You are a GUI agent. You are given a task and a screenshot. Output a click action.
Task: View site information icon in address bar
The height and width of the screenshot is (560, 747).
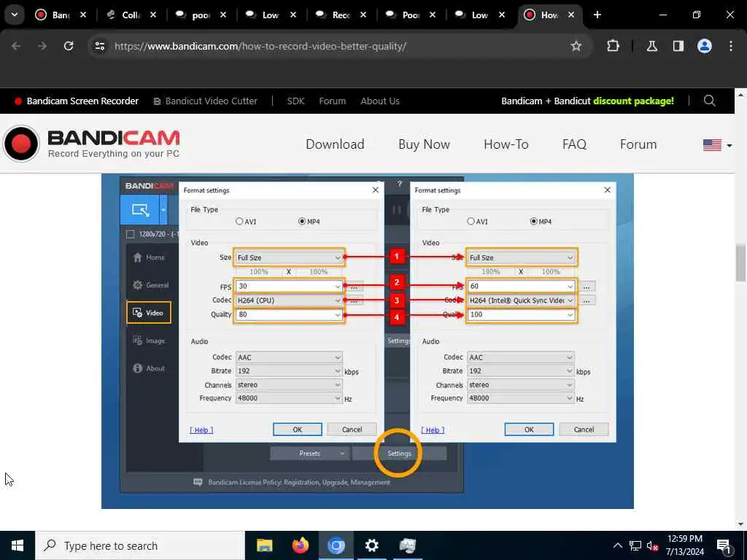click(99, 46)
